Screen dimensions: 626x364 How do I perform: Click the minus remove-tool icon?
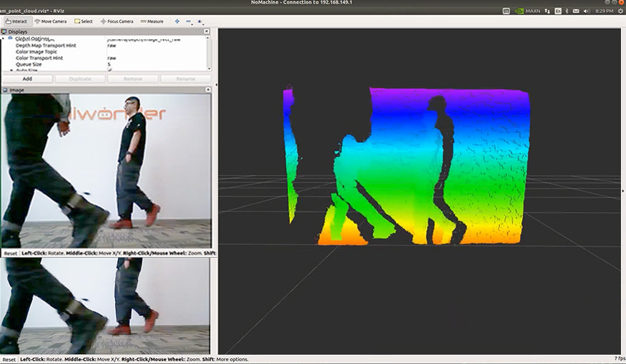(x=188, y=21)
